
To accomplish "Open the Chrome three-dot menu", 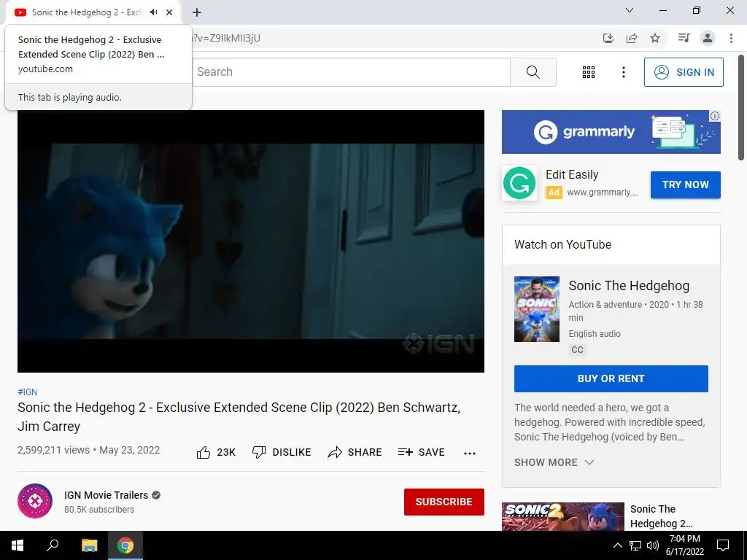I will tap(731, 38).
